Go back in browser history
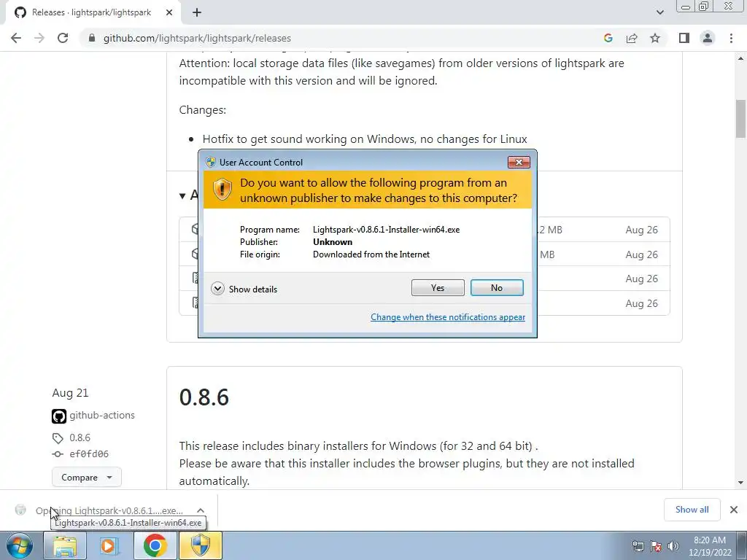This screenshot has width=747, height=560. 16,38
